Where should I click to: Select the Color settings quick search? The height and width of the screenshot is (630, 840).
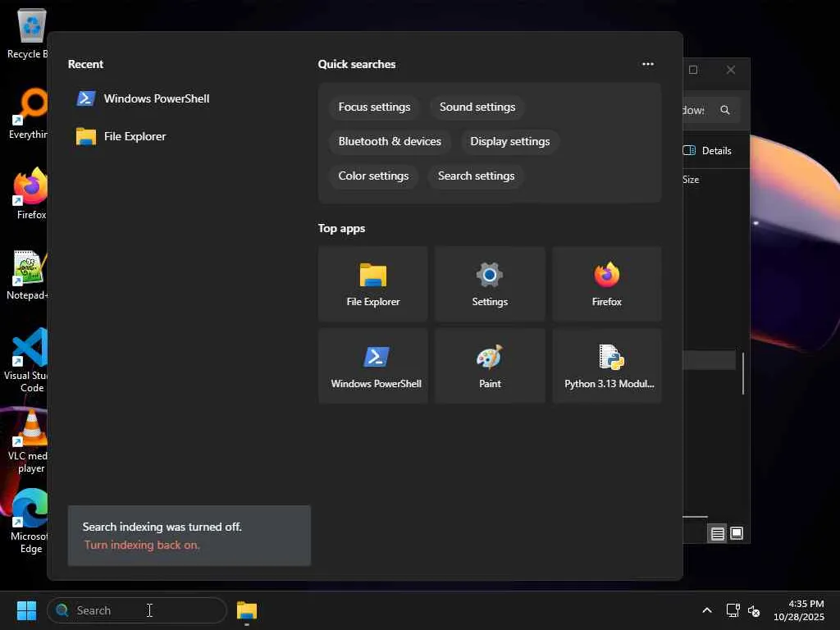point(373,176)
